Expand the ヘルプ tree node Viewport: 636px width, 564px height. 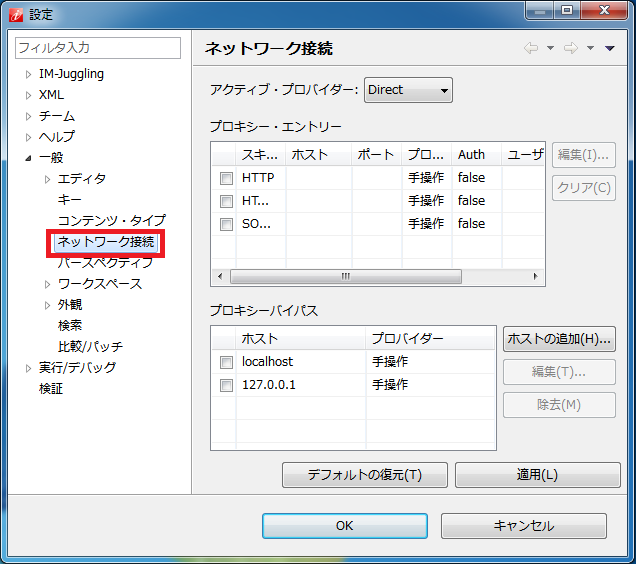tap(28, 137)
